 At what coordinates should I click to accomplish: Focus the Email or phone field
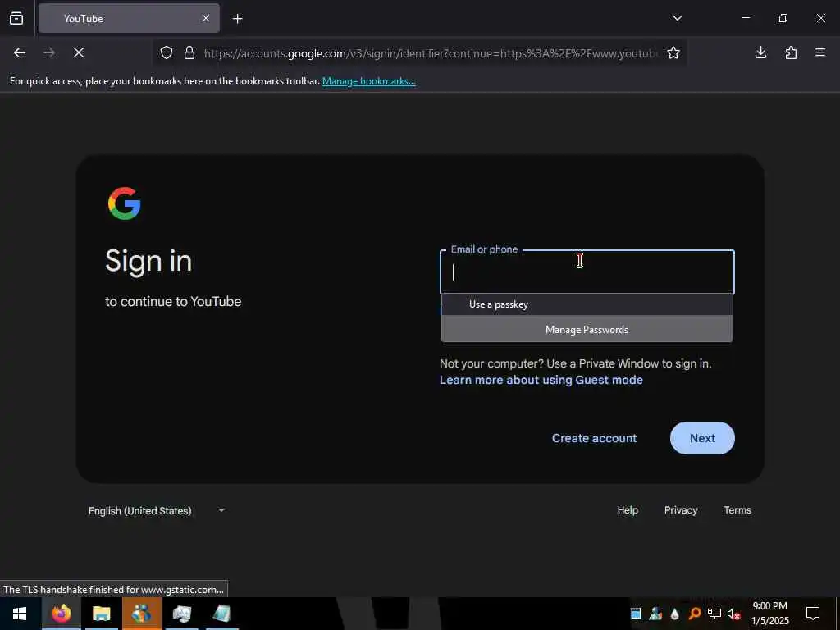(587, 272)
